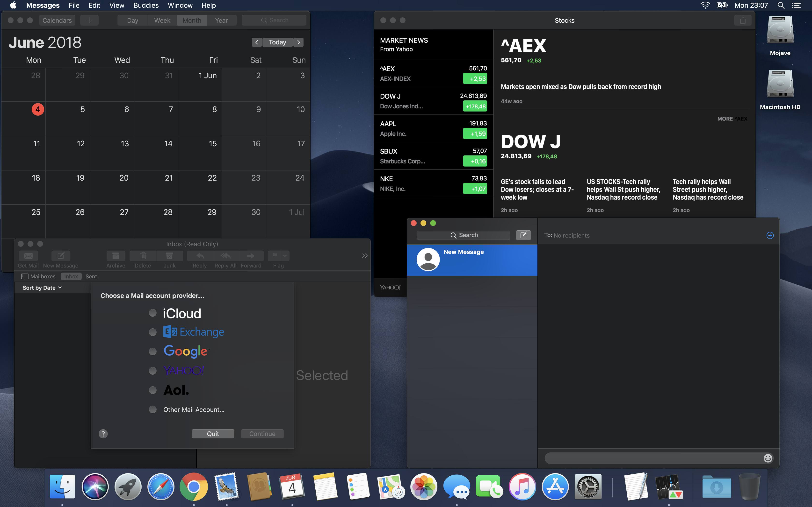Switch Calendar to Week view
The width and height of the screenshot is (812, 507).
(162, 21)
